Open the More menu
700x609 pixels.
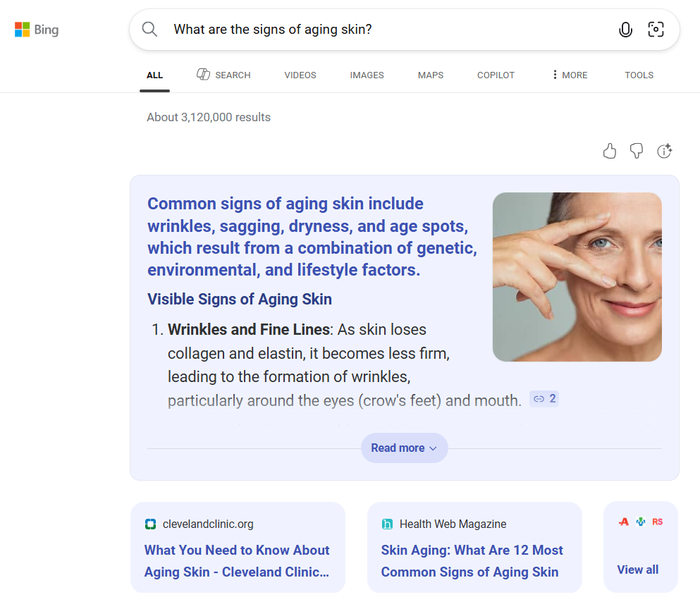pos(570,75)
